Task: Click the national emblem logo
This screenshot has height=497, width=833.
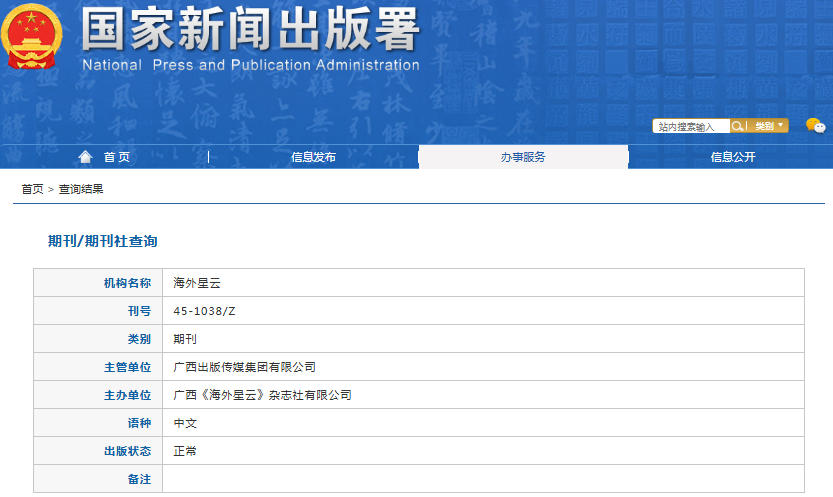Action: [x=32, y=36]
